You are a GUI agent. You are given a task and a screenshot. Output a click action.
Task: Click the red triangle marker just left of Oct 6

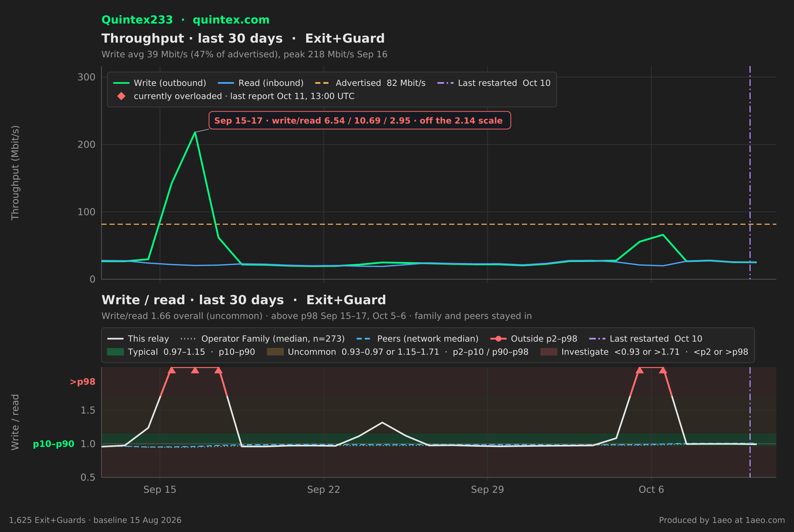click(640, 370)
